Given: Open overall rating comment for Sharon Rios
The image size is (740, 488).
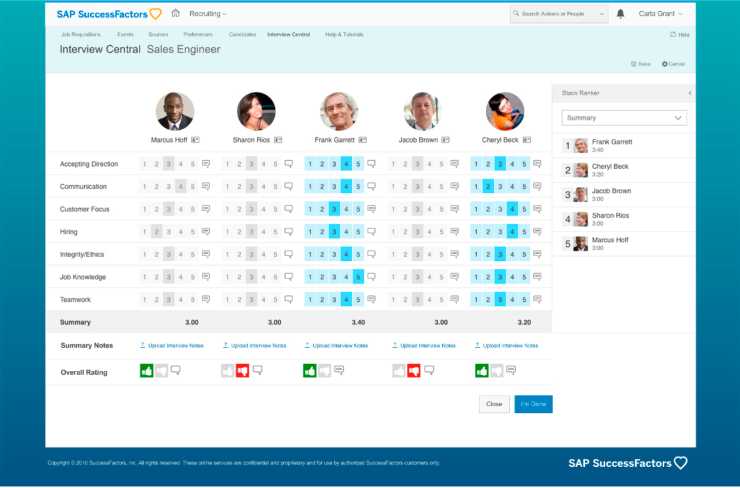Looking at the screenshot, I should tap(258, 370).
